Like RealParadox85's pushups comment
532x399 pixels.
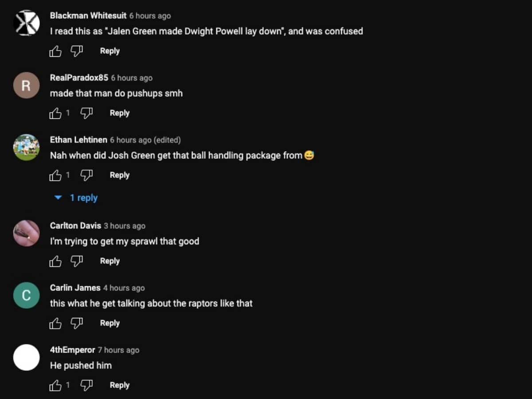tap(55, 113)
